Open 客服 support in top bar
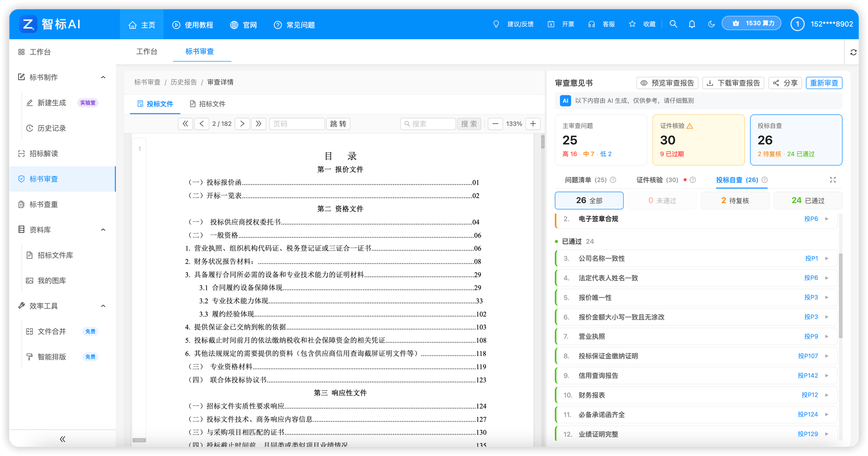The width and height of the screenshot is (868, 456). [602, 24]
